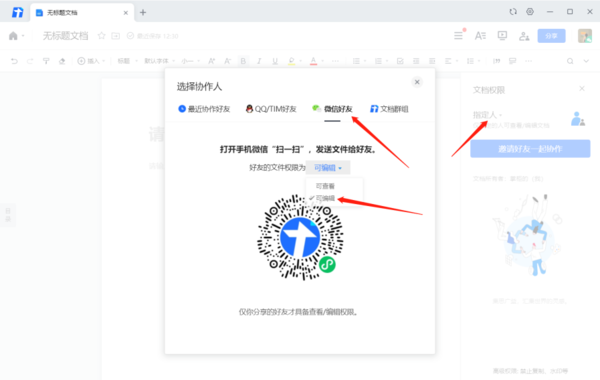The width and height of the screenshot is (600, 380).
Task: Expand the numbered list style arrow
Action: tap(387, 61)
